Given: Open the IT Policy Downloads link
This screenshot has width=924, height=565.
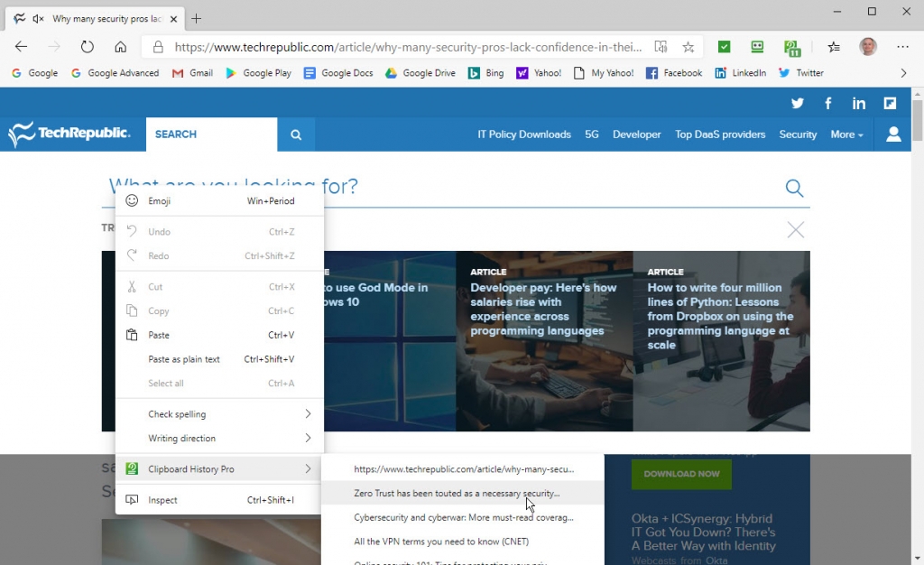Looking at the screenshot, I should [523, 134].
